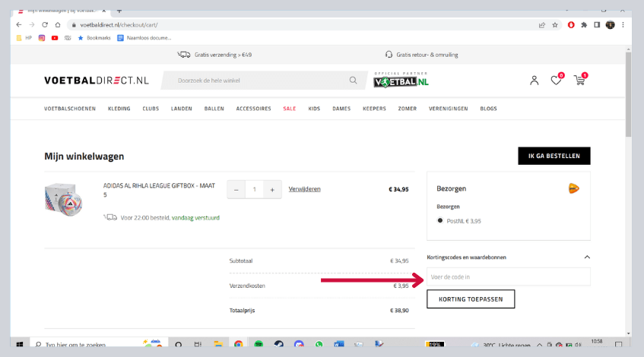Click the search magnifier icon
This screenshot has width=644, height=357.
tap(353, 81)
